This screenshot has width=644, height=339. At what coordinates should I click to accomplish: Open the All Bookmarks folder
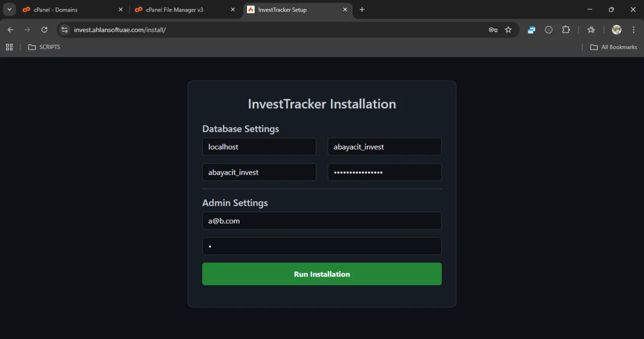click(x=613, y=47)
